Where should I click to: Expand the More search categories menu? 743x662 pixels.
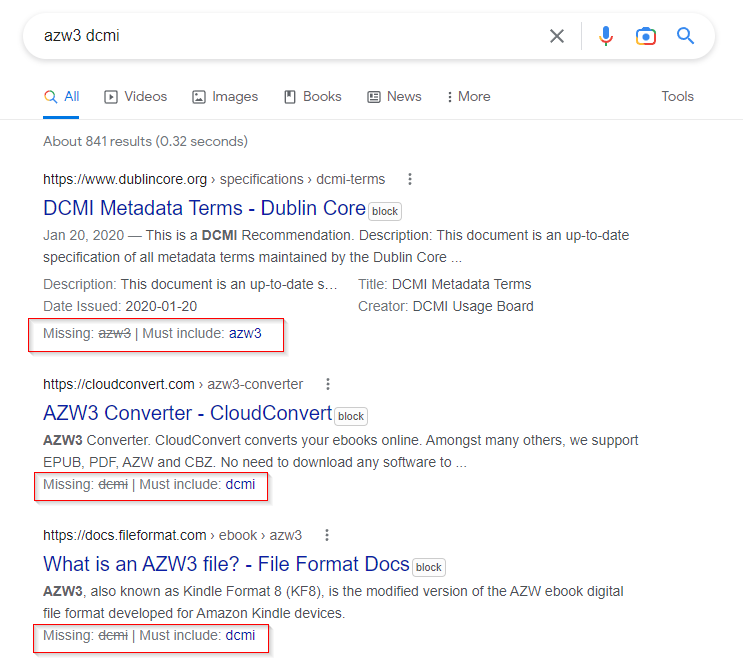468,97
